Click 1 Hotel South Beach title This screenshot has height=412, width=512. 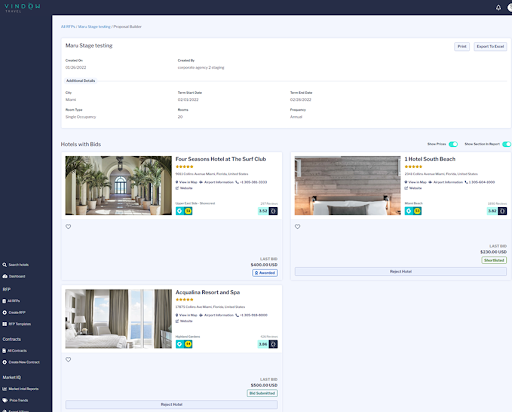click(x=430, y=159)
